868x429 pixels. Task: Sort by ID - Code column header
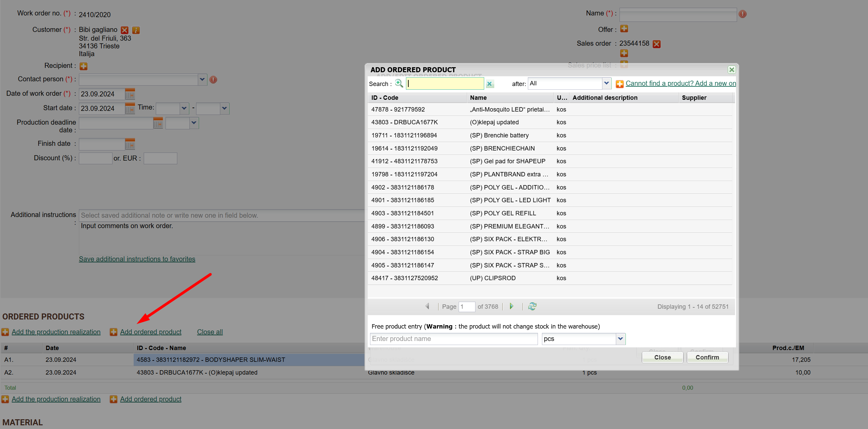click(384, 98)
